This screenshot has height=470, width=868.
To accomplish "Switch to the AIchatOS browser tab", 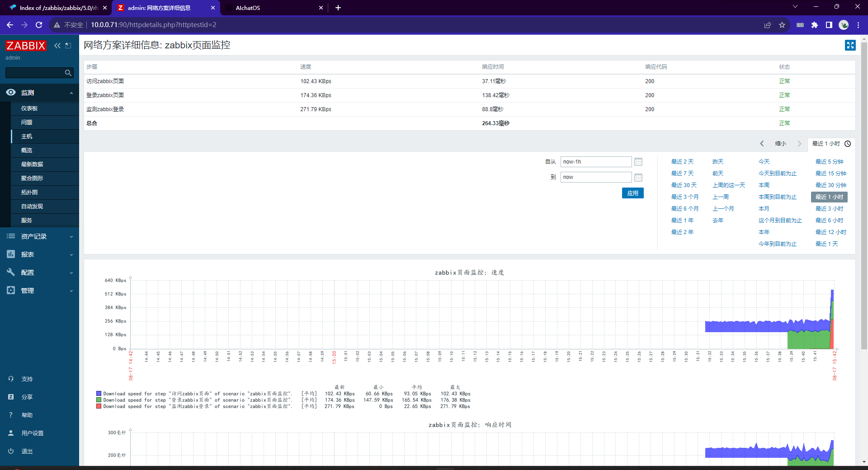I will [274, 8].
